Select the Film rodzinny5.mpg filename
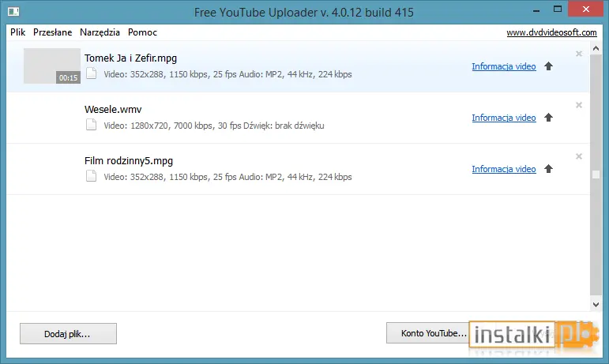609x364 pixels. pyautogui.click(x=129, y=160)
